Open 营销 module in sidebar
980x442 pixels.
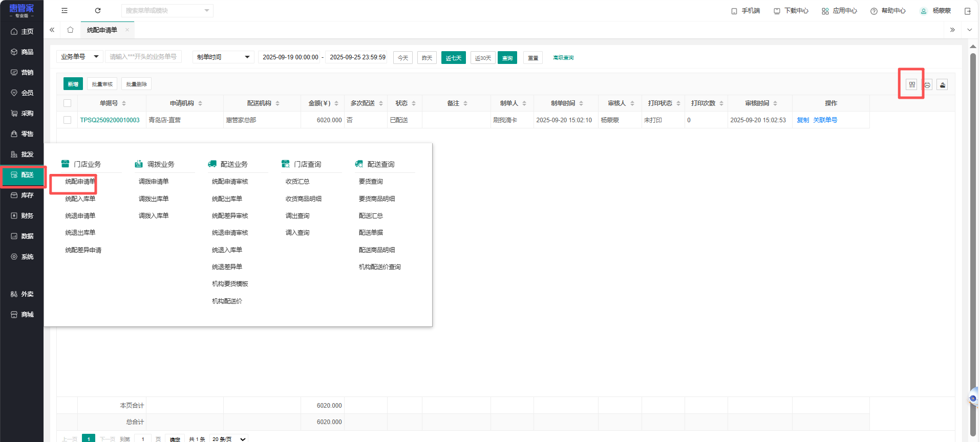[22, 73]
